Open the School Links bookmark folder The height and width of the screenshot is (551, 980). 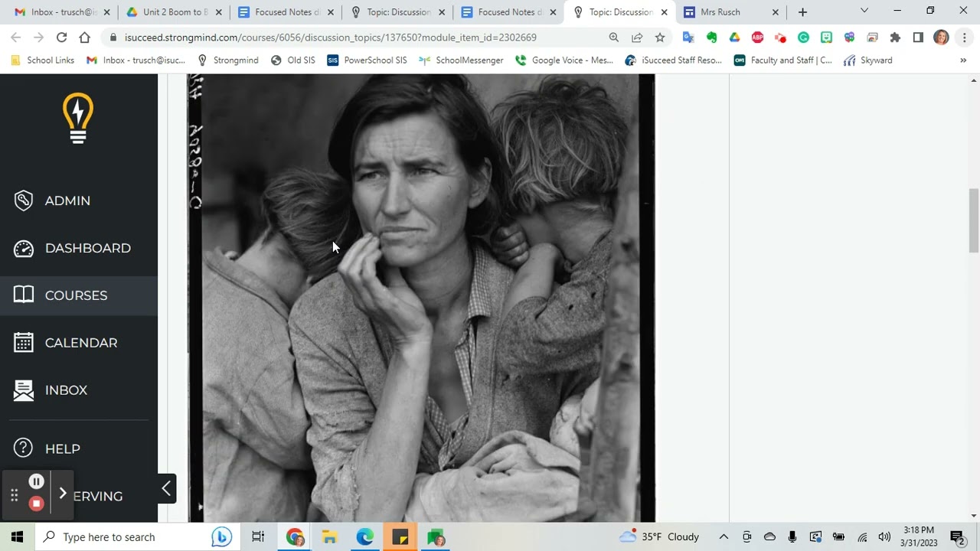43,60
